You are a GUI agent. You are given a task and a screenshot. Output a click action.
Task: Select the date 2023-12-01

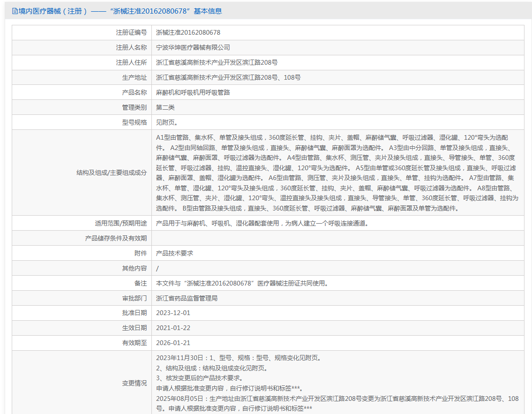click(173, 313)
